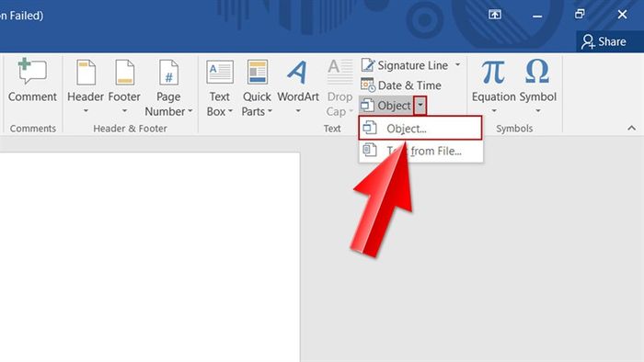
Task: Open the Footer options
Action: pos(124,86)
